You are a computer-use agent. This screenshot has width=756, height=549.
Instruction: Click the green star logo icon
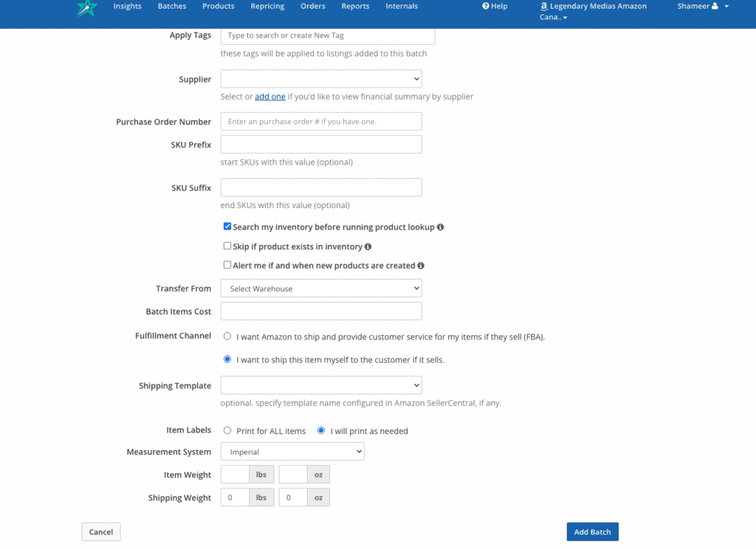tap(87, 7)
